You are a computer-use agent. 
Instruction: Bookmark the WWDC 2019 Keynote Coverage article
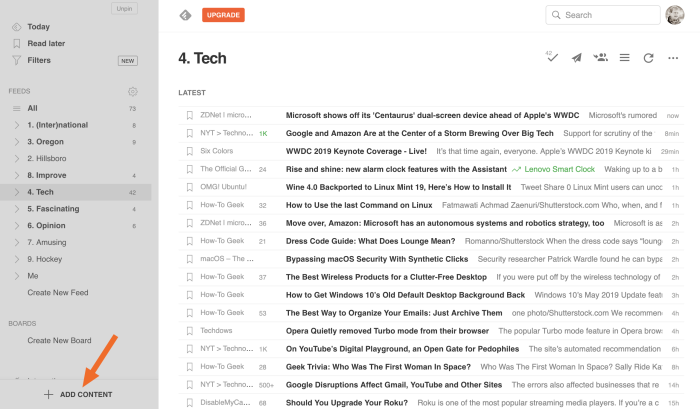click(190, 151)
